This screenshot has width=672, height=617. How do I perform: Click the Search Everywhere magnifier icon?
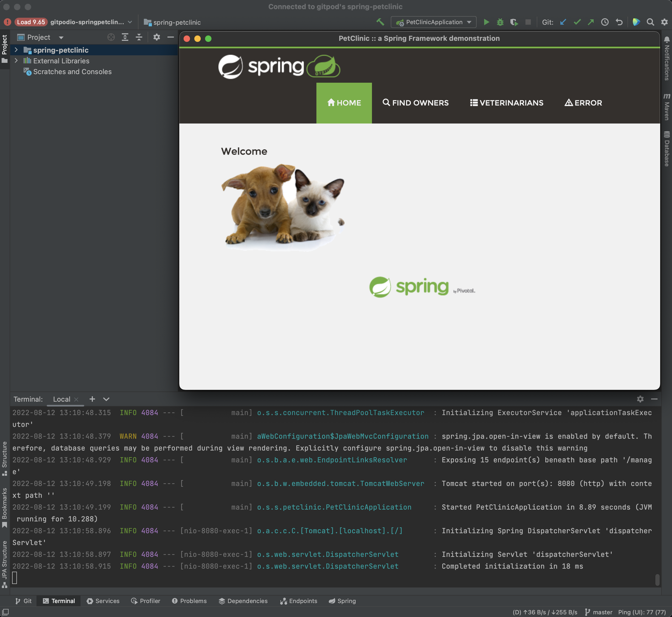pyautogui.click(x=650, y=22)
